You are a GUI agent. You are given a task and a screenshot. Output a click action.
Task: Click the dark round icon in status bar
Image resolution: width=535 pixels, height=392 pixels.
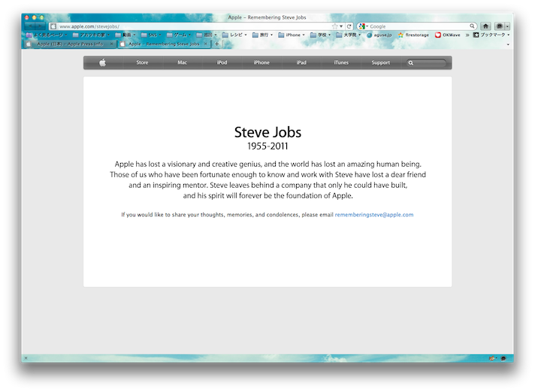click(503, 358)
